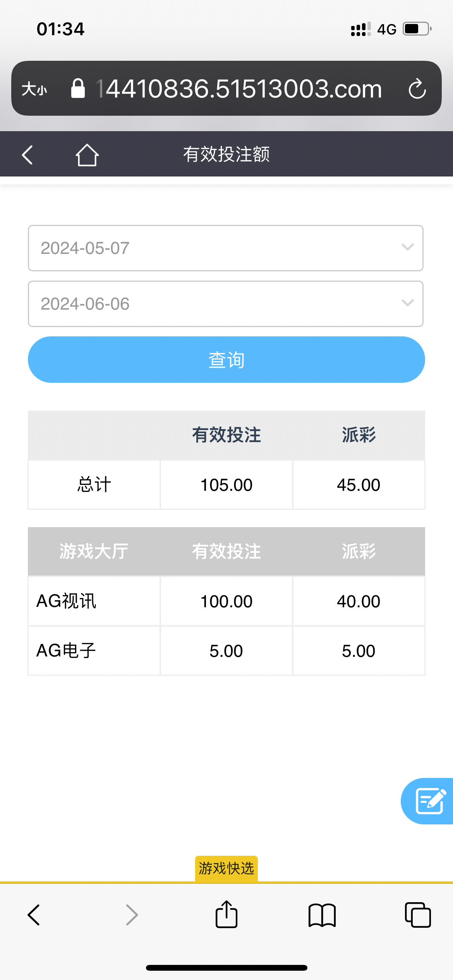Tap the 总计 total row label
This screenshot has height=980, width=453.
[94, 485]
